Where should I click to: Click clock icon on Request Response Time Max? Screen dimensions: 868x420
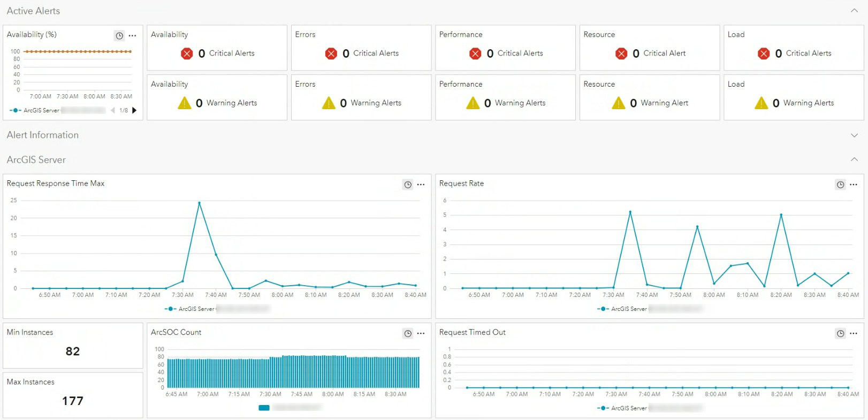click(408, 185)
